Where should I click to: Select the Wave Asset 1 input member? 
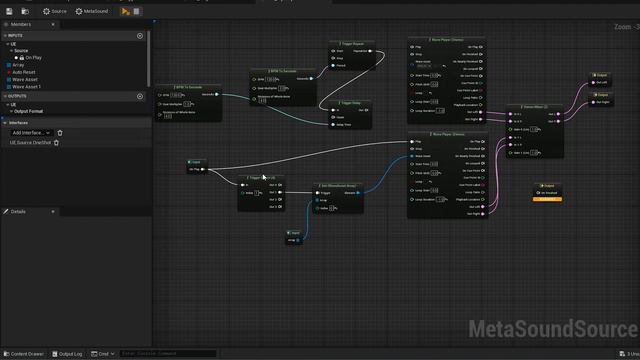click(27, 87)
